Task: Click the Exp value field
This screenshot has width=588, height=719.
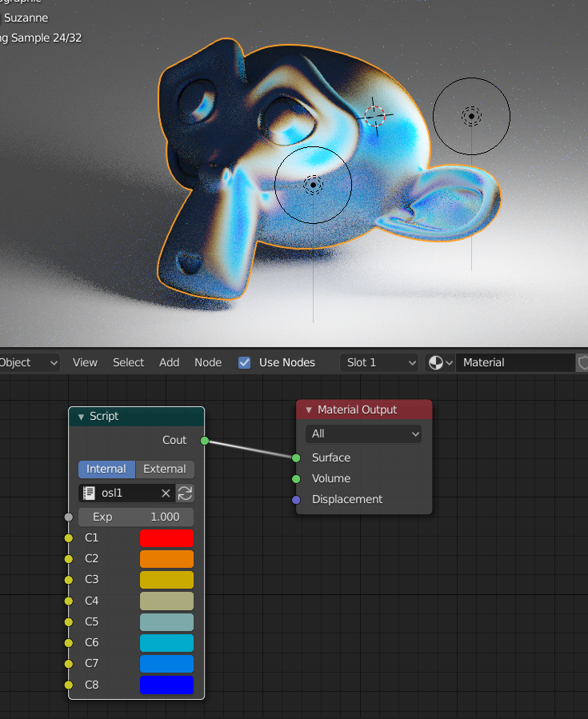Action: click(136, 517)
